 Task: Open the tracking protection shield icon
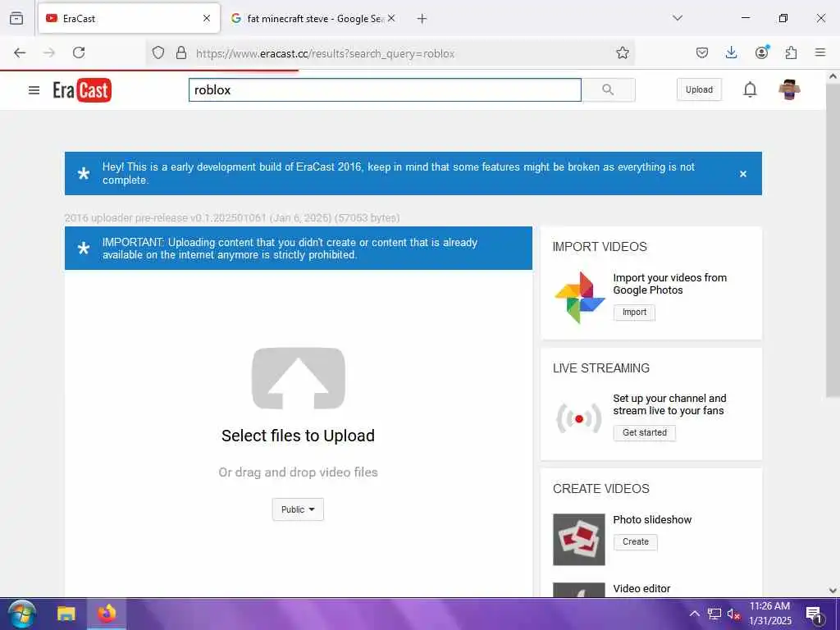pos(158,52)
